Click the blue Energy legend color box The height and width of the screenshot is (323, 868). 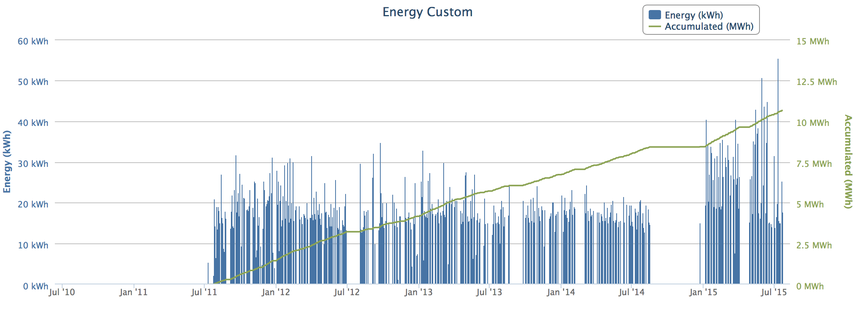click(x=654, y=15)
